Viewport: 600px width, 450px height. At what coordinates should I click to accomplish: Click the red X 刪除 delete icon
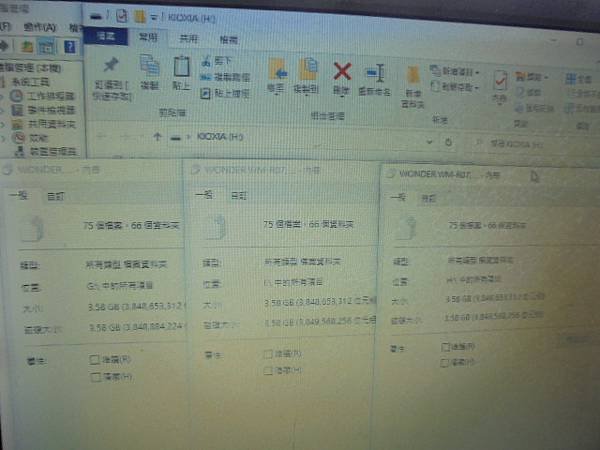tap(342, 72)
